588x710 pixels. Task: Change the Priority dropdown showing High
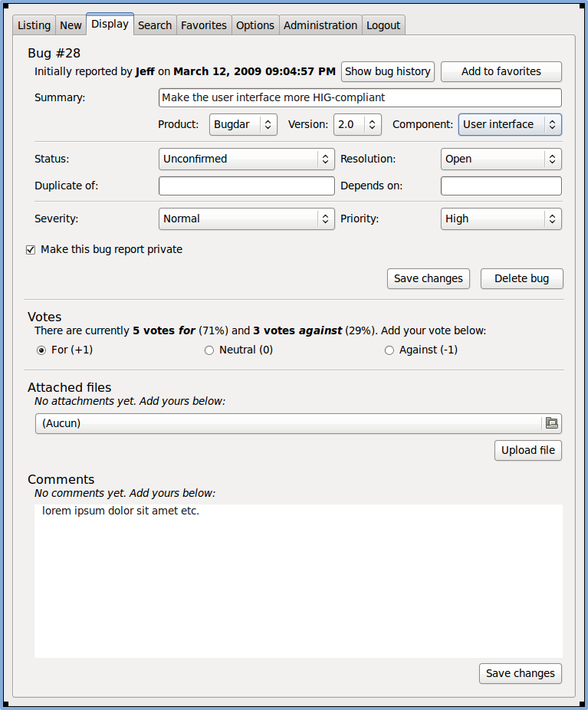pyautogui.click(x=501, y=219)
